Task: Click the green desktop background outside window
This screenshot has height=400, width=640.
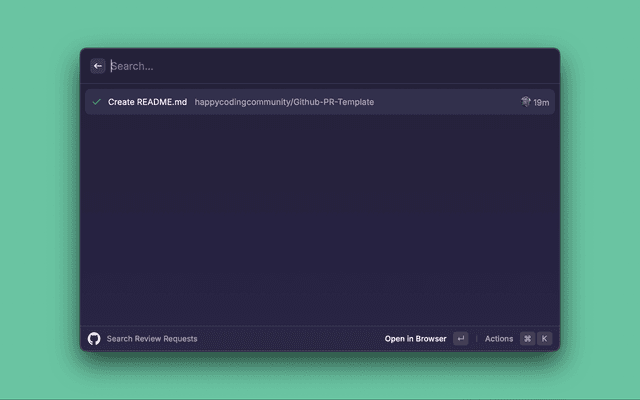Action: [x=40, y=200]
